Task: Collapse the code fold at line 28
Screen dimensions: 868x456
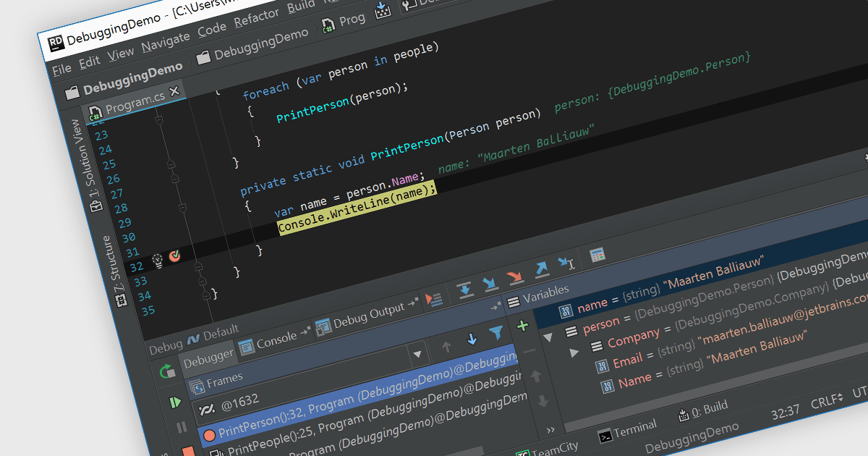Action: [183, 208]
